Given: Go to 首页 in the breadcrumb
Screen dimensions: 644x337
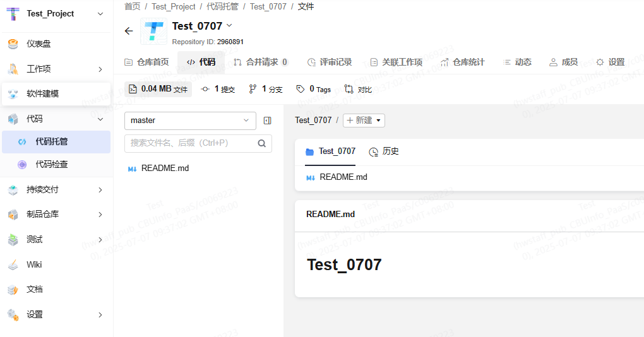Looking at the screenshot, I should (132, 6).
